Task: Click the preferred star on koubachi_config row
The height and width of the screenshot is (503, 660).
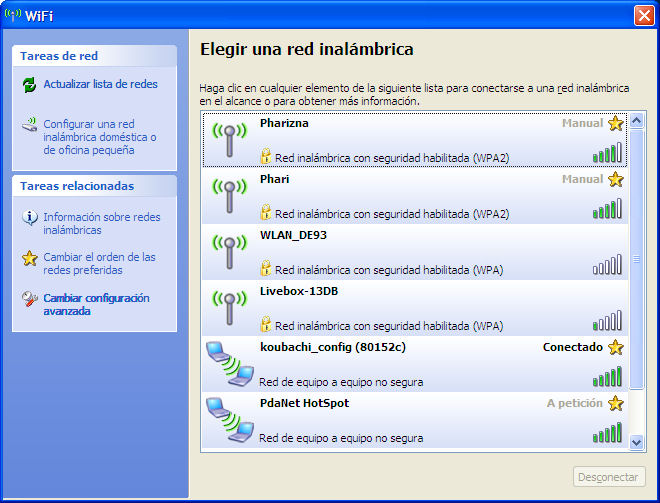Action: pyautogui.click(x=615, y=347)
